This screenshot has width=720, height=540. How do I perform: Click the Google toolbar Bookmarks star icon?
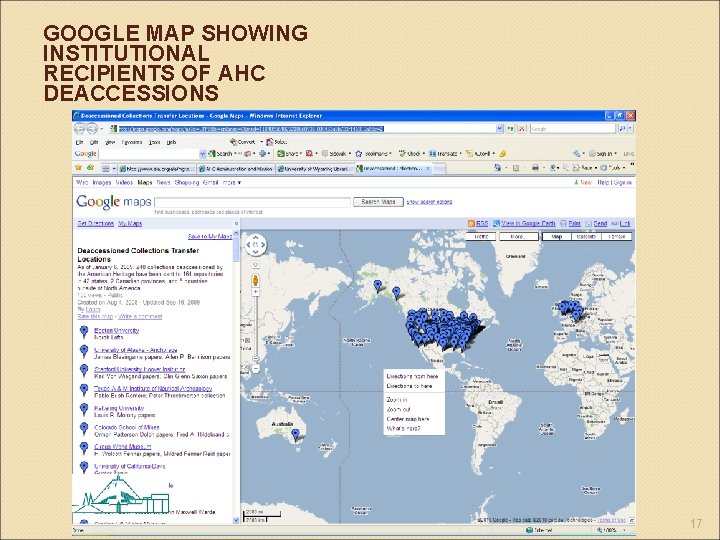pos(359,154)
